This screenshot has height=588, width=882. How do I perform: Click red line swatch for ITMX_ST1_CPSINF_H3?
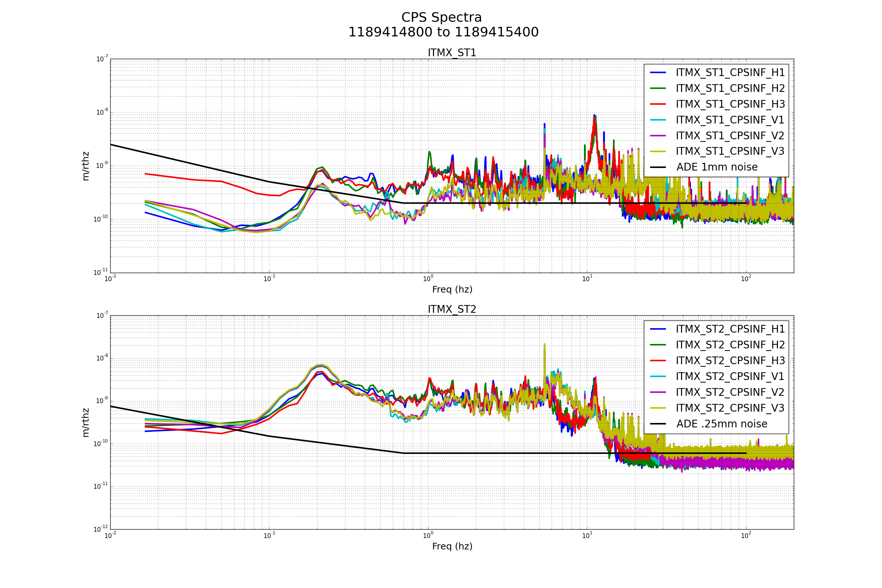pos(658,104)
